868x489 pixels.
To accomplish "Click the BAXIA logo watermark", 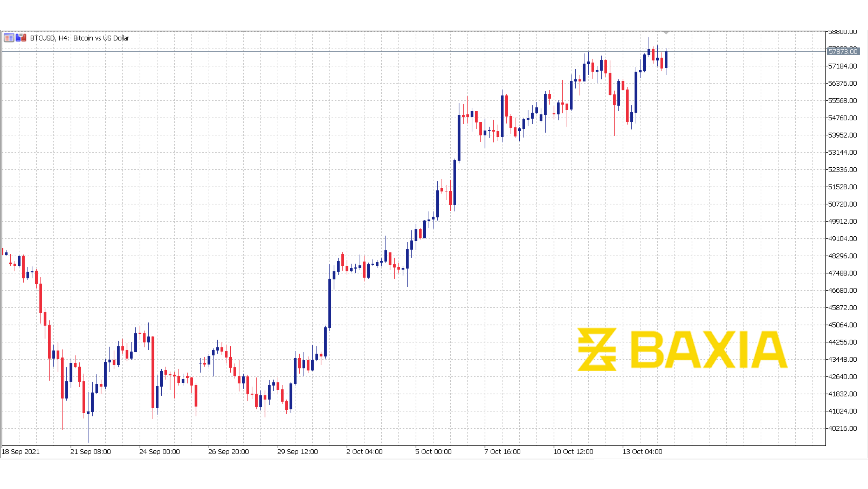I will click(x=682, y=349).
